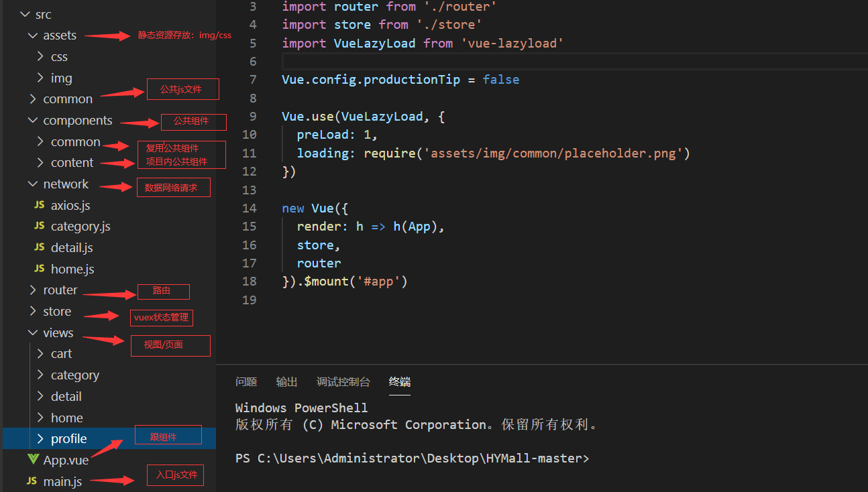Collapse the network folder chevron
Viewport: 868px width, 492px height.
click(33, 184)
